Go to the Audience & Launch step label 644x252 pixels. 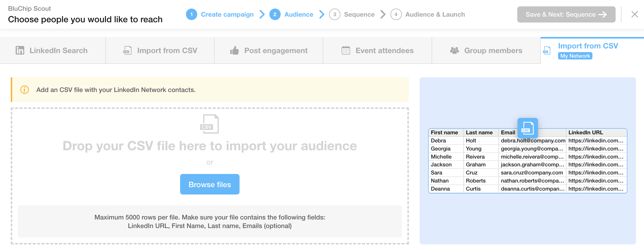435,14
